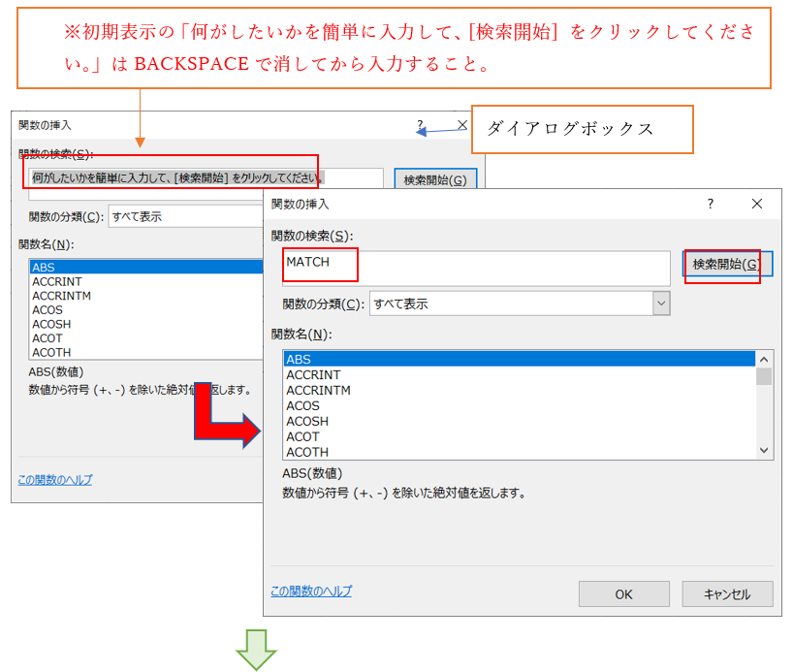Close the background 関数の挿入 dialog
793x672 pixels.
pos(462,125)
